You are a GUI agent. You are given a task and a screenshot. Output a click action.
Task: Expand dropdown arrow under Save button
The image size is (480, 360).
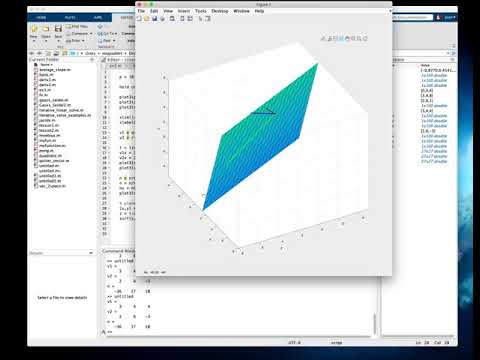[58, 41]
